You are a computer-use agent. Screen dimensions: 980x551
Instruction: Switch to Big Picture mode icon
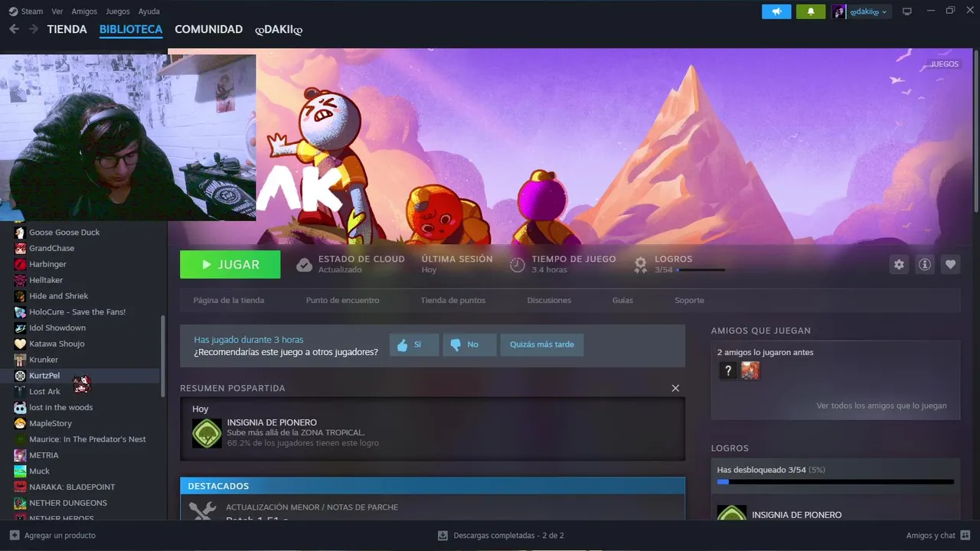pos(907,11)
